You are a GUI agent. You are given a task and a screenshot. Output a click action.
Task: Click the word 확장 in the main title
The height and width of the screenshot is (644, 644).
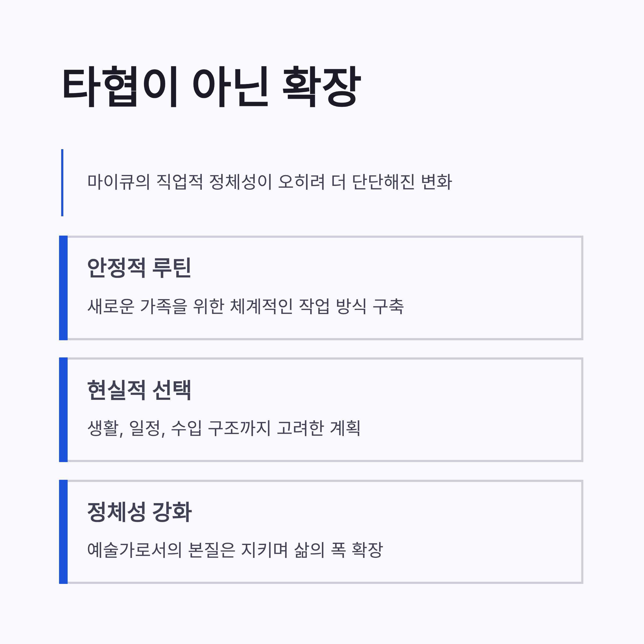pyautogui.click(x=322, y=86)
